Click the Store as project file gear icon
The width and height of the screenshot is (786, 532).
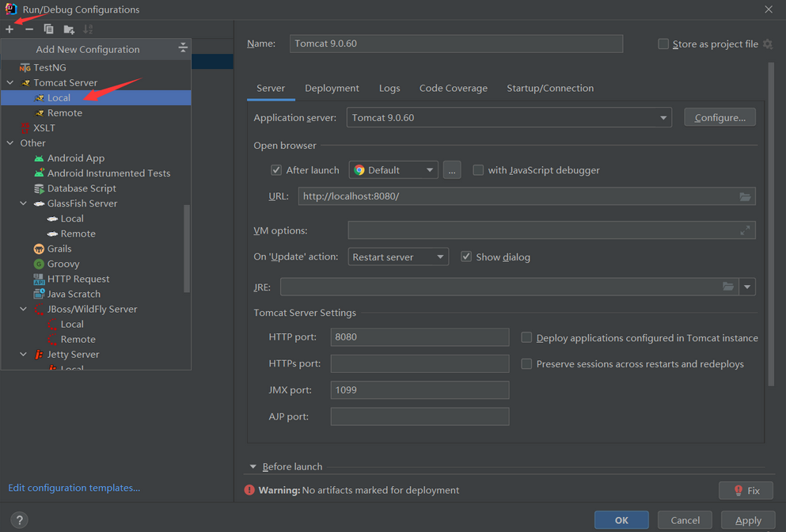coord(768,44)
